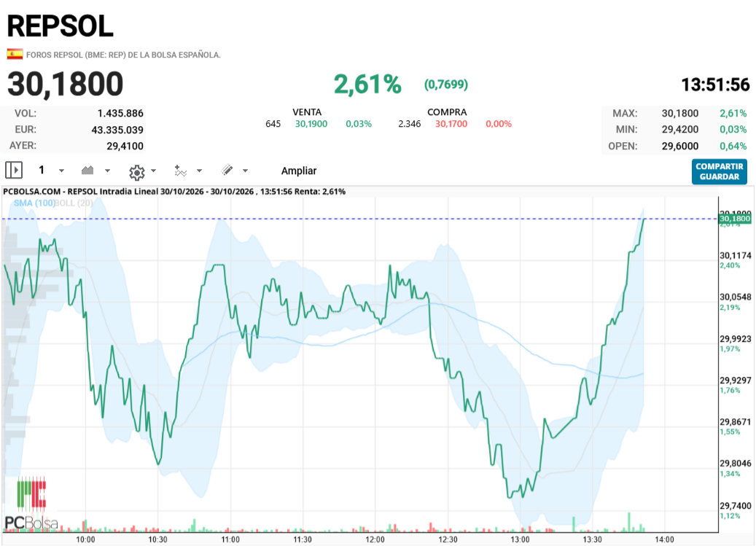Expand the timeframe dropdown arrow next to 1
Screen dimensions: 756x546
coord(61,171)
